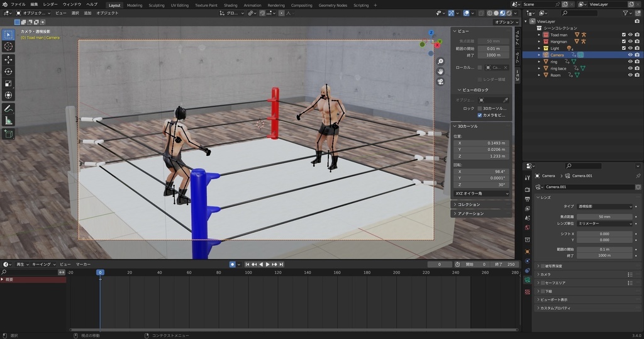Hide the Room object using its eye icon

click(630, 75)
